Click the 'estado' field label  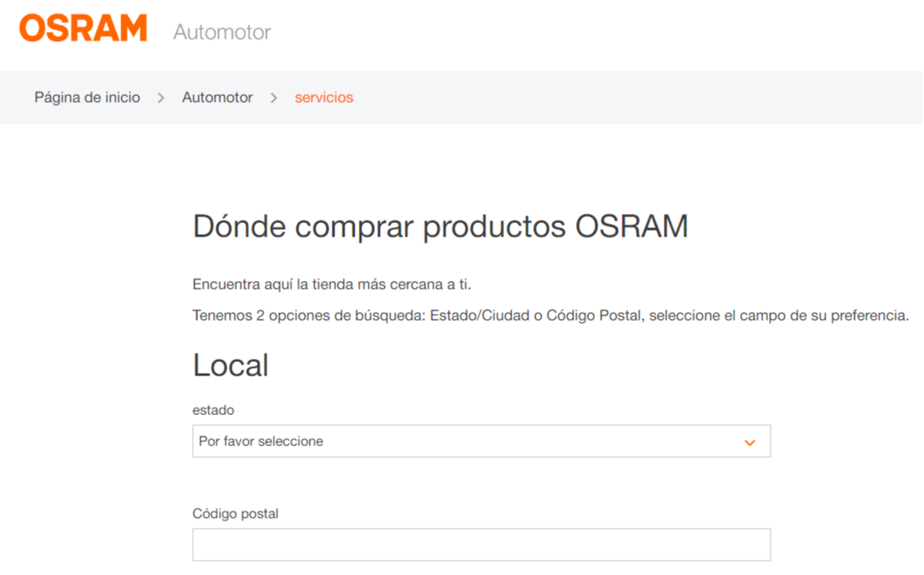213,410
